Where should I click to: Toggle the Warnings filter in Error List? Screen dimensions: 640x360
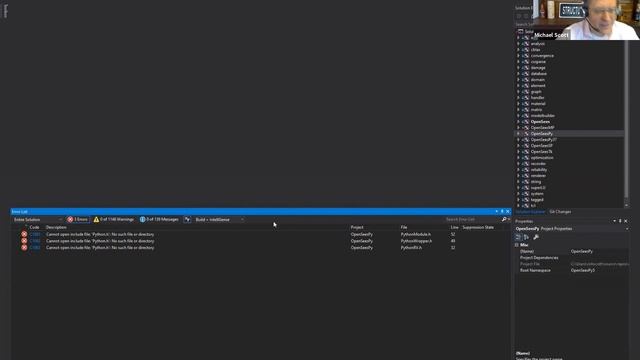point(113,220)
